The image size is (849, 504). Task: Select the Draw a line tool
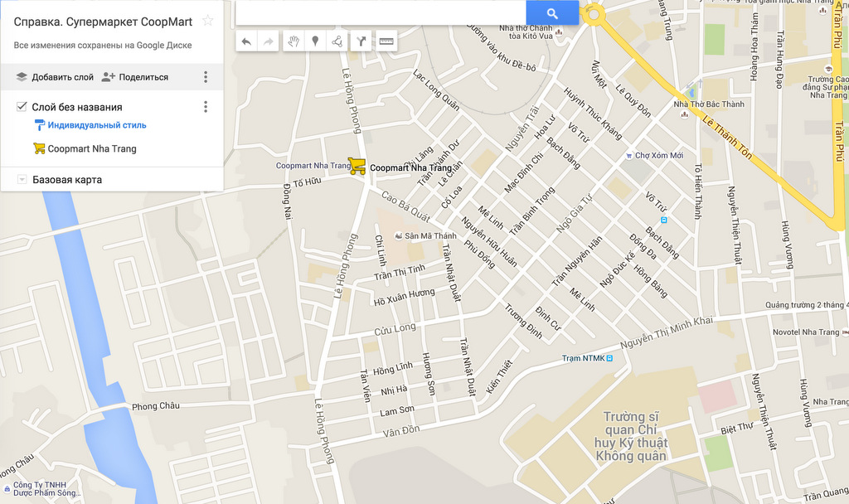pyautogui.click(x=337, y=41)
